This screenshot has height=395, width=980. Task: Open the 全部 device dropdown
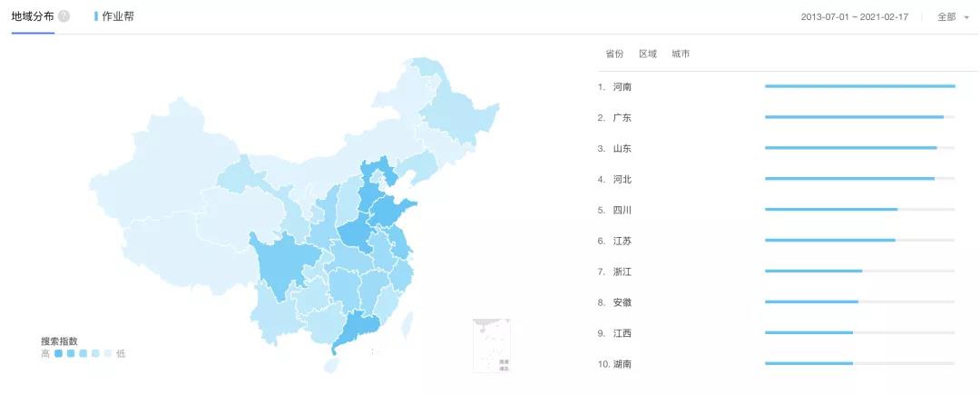[953, 16]
